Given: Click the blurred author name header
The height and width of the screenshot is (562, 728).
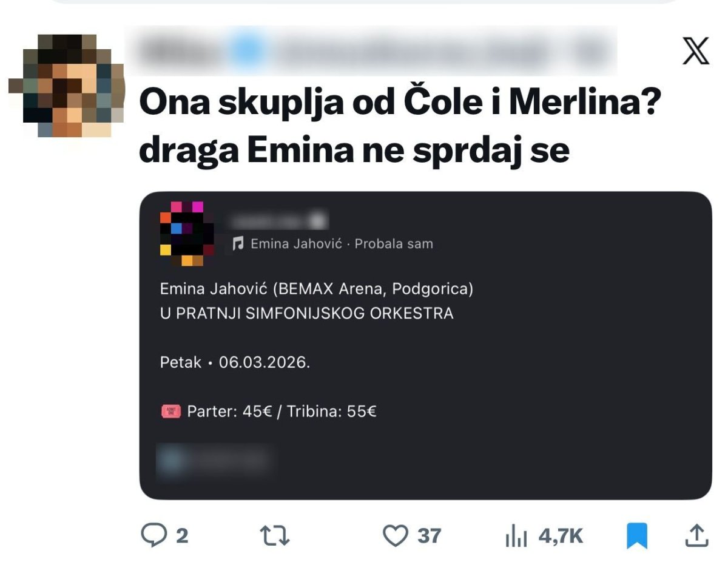Looking at the screenshot, I should click(370, 50).
